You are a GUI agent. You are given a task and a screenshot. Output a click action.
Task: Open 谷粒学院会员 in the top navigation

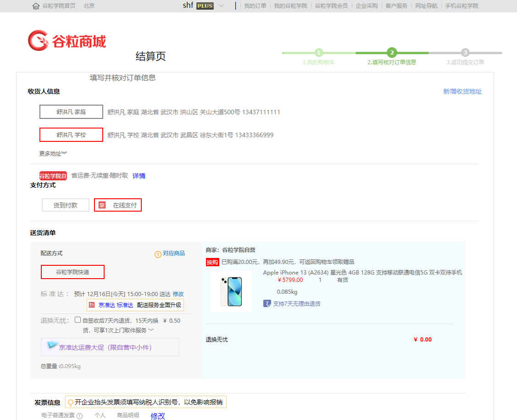tap(331, 6)
